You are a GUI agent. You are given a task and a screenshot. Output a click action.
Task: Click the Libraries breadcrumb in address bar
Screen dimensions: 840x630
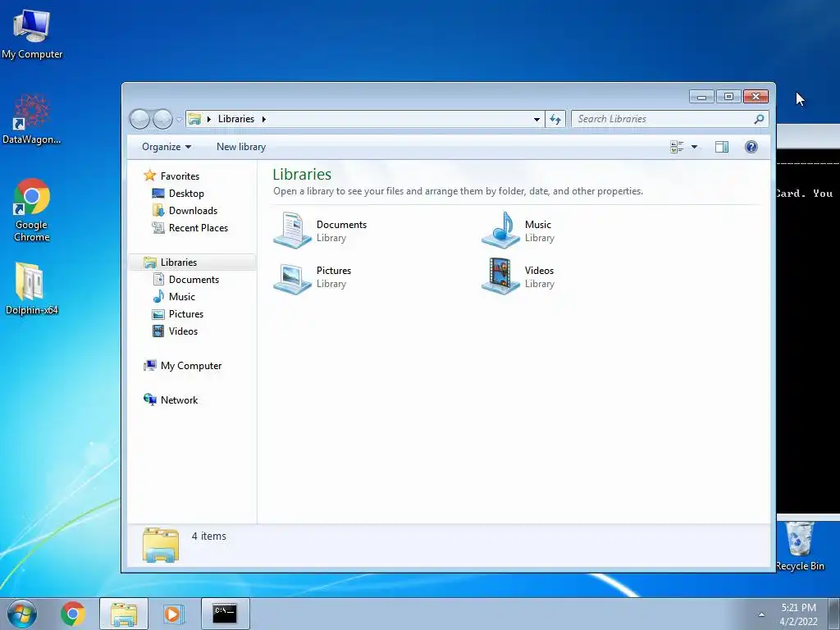(x=236, y=119)
